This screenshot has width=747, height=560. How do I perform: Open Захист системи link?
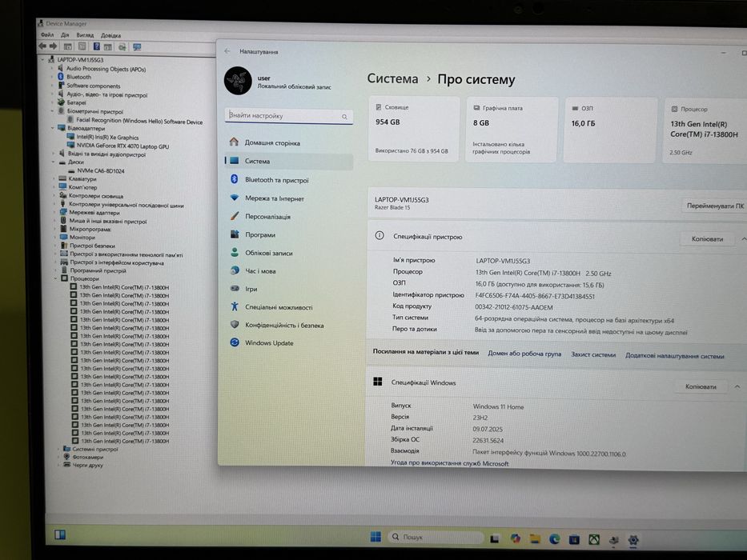pos(593,354)
